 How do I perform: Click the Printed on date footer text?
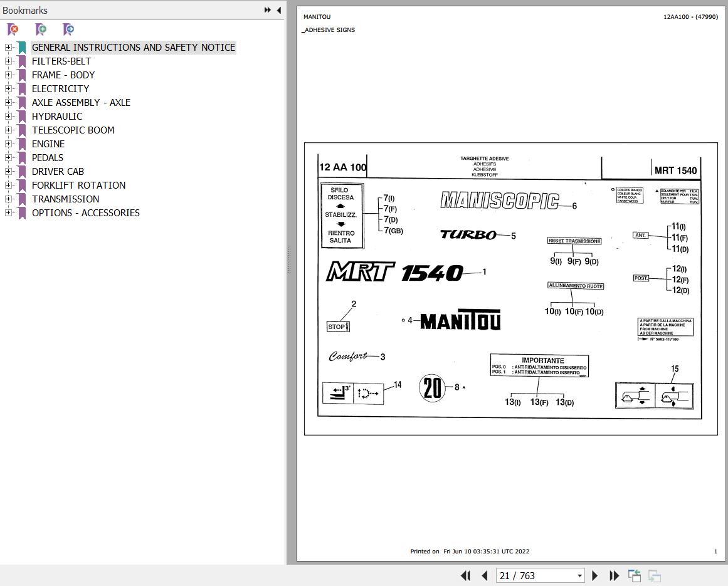click(x=470, y=551)
